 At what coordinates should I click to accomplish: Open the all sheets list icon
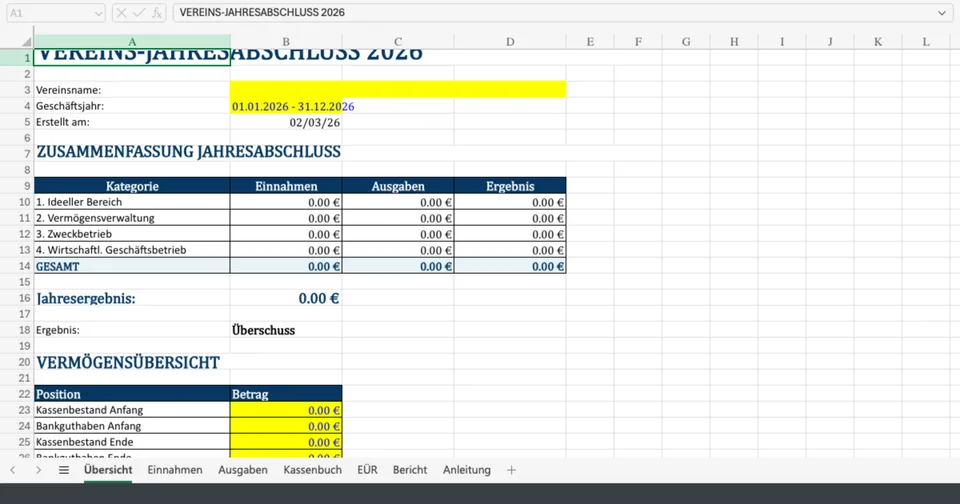click(x=64, y=470)
